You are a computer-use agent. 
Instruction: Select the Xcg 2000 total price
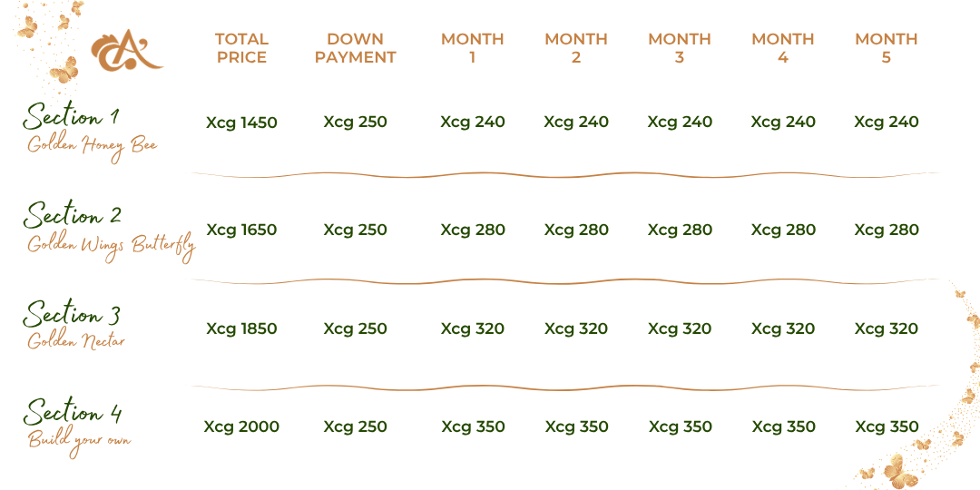(x=241, y=426)
